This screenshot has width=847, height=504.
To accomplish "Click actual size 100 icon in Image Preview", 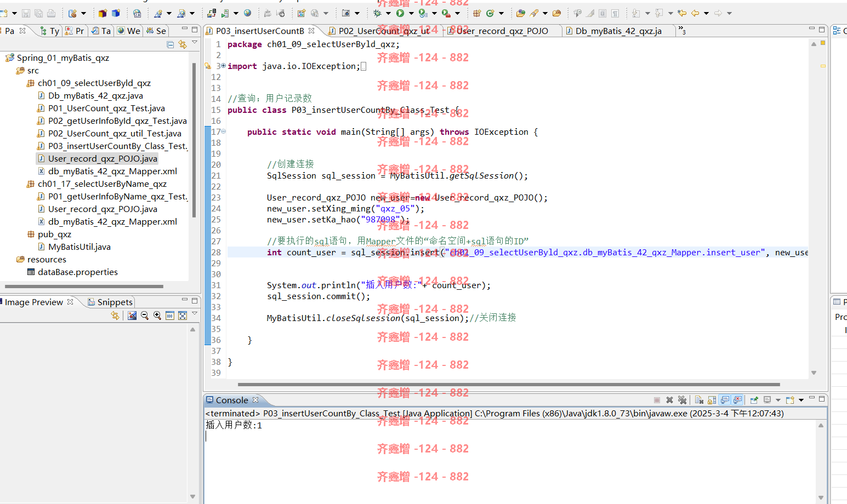I will click(170, 316).
